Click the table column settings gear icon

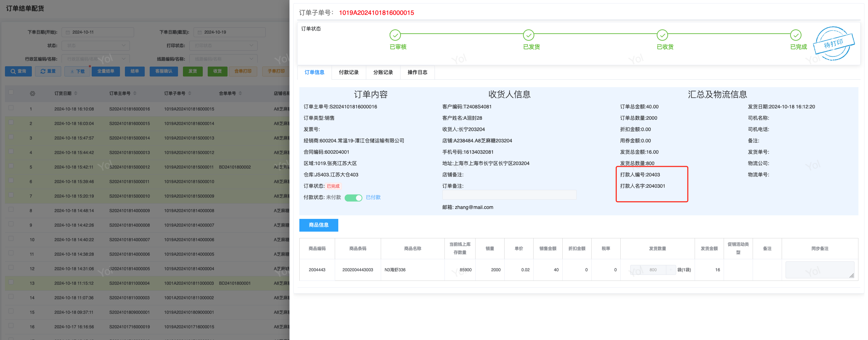coord(33,93)
